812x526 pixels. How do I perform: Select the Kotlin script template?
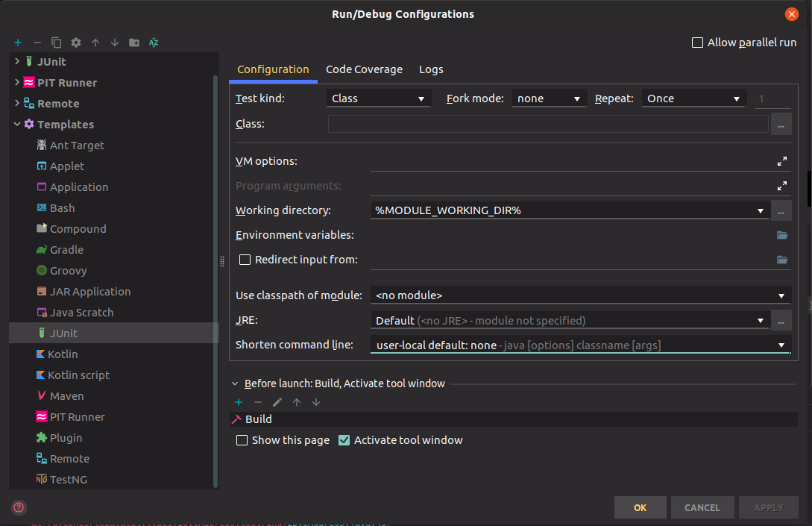coord(78,375)
